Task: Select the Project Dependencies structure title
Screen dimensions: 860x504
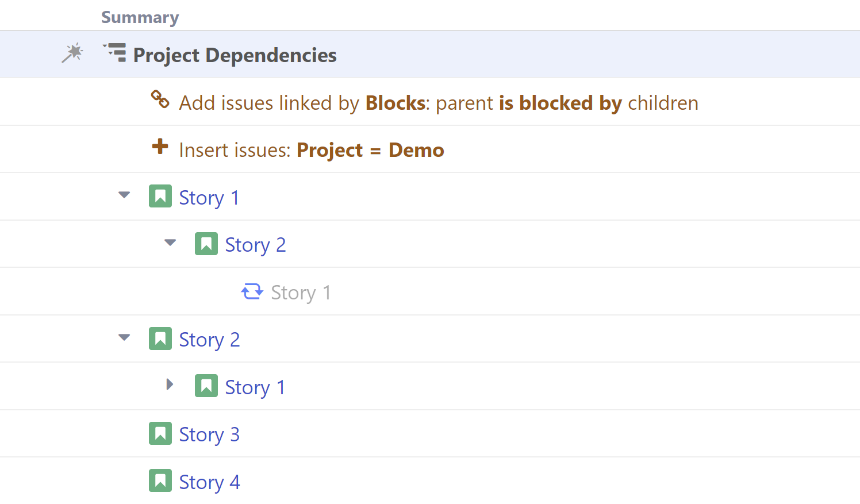Action: pyautogui.click(x=235, y=55)
